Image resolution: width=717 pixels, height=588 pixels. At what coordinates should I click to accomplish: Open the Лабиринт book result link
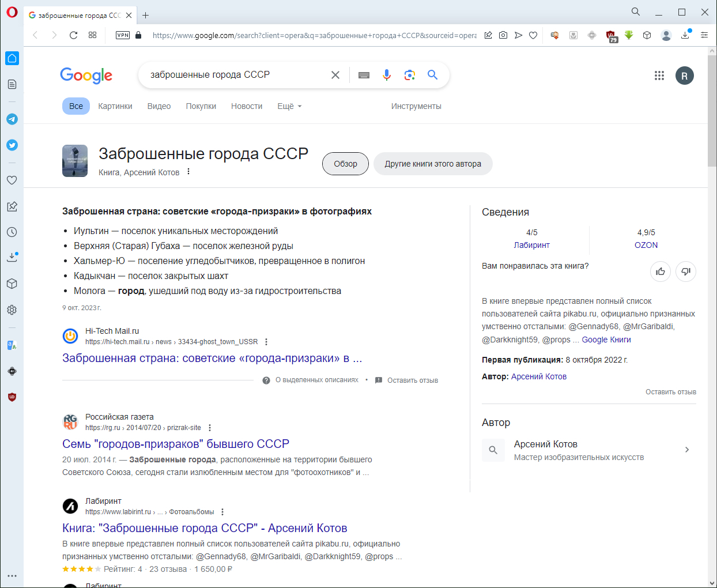click(205, 528)
